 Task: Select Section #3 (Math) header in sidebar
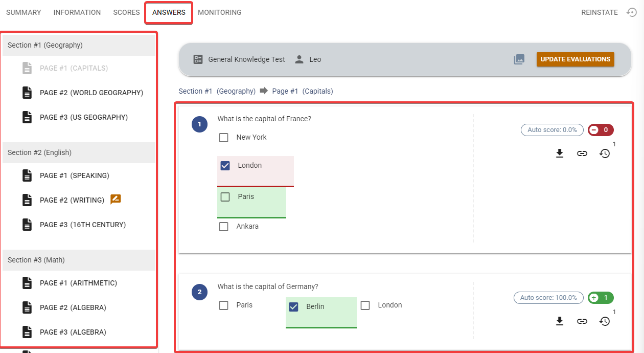79,260
